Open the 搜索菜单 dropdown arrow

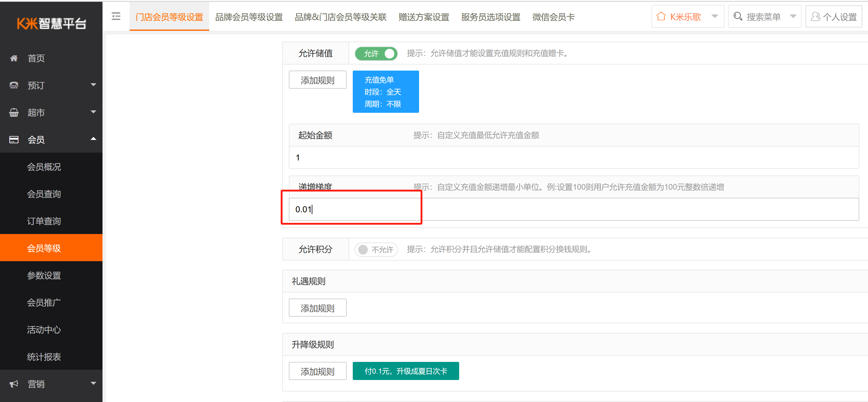(x=793, y=16)
